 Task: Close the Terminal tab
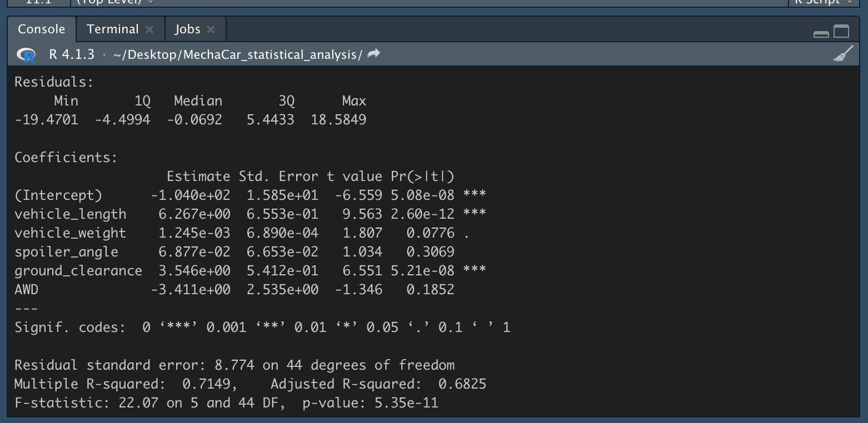pyautogui.click(x=149, y=30)
